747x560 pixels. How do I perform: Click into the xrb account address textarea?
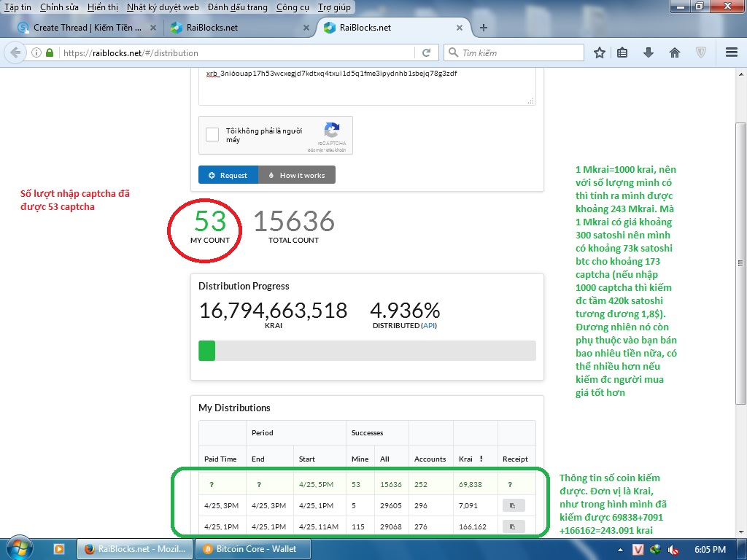(367, 86)
